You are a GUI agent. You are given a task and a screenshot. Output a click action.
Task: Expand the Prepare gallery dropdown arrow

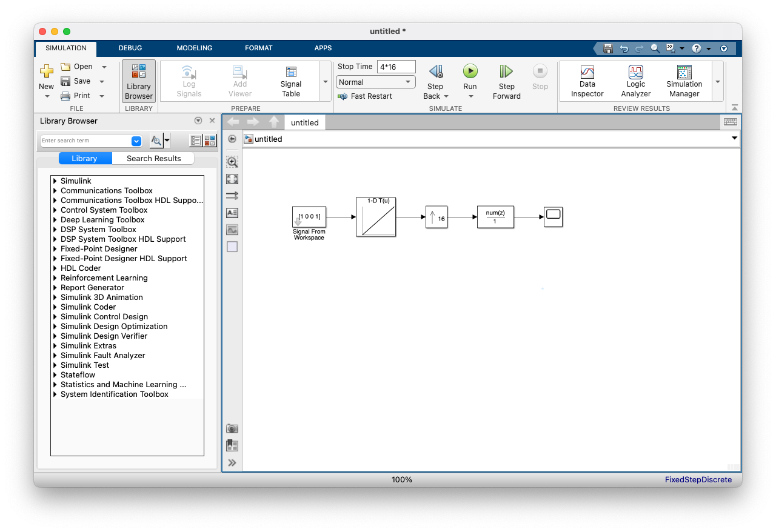(x=326, y=81)
